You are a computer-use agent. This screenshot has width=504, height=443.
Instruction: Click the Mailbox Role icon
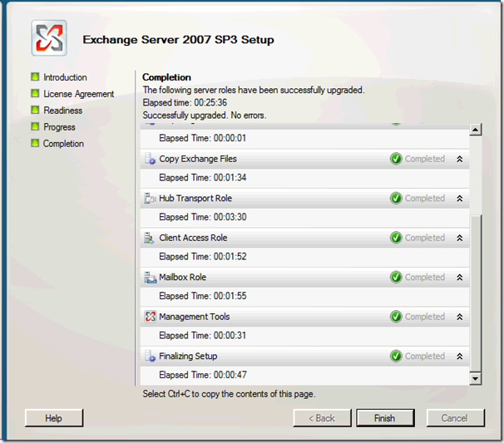(x=150, y=278)
